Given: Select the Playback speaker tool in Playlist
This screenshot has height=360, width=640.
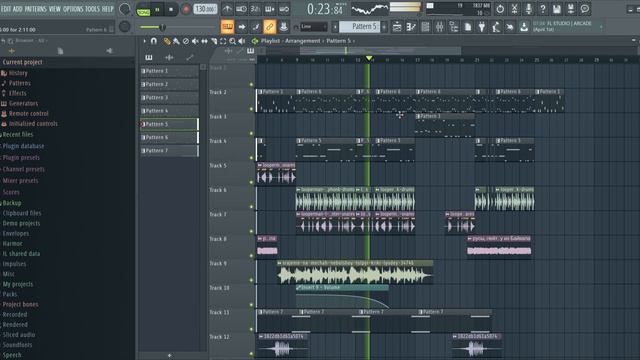Looking at the screenshot, I should [x=242, y=41].
